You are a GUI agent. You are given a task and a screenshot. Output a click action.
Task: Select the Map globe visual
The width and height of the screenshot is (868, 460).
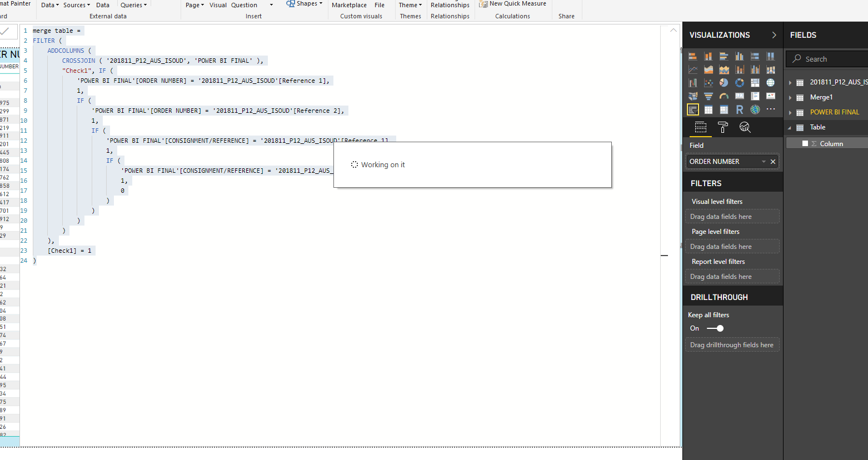coord(771,83)
